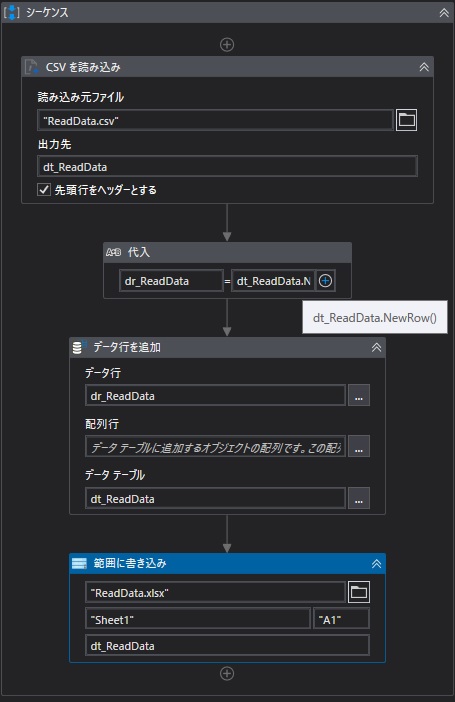Click the "Sheet1" sheet name field
This screenshot has height=702, width=455.
coord(198,619)
